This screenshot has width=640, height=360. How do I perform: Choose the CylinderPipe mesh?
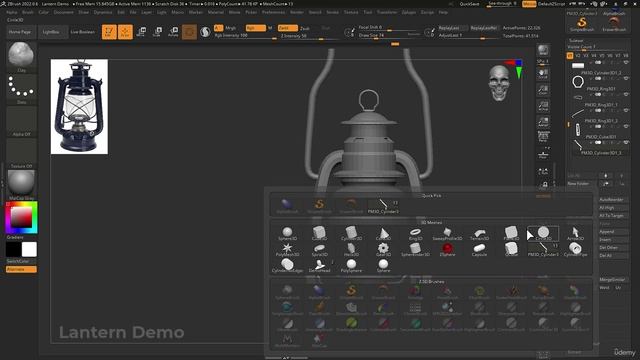pyautogui.click(x=575, y=250)
